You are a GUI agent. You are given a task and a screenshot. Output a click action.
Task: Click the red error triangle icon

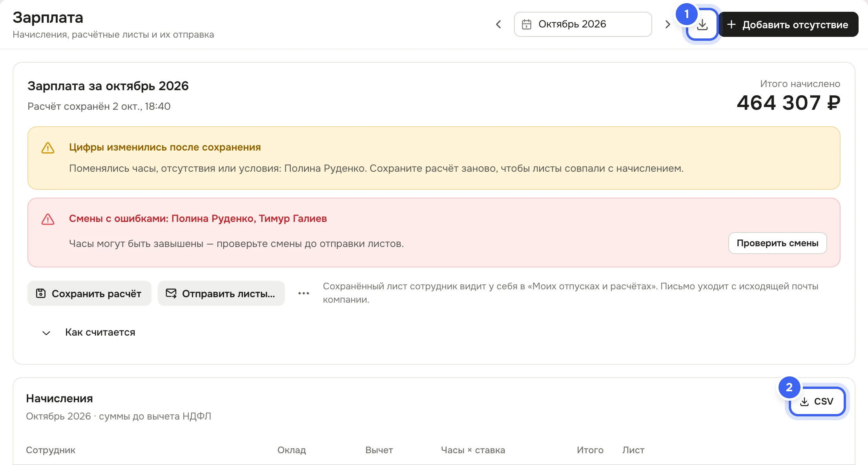pyautogui.click(x=48, y=219)
